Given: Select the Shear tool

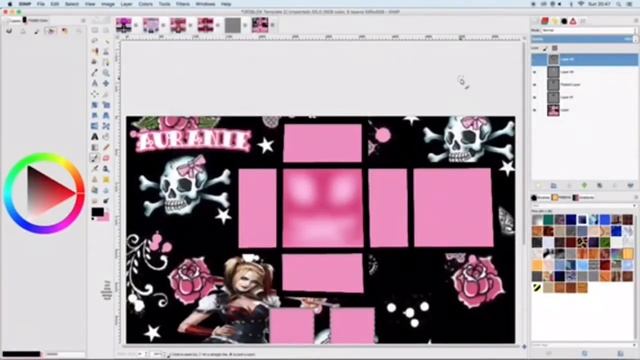Looking at the screenshot, I should coord(95,116).
